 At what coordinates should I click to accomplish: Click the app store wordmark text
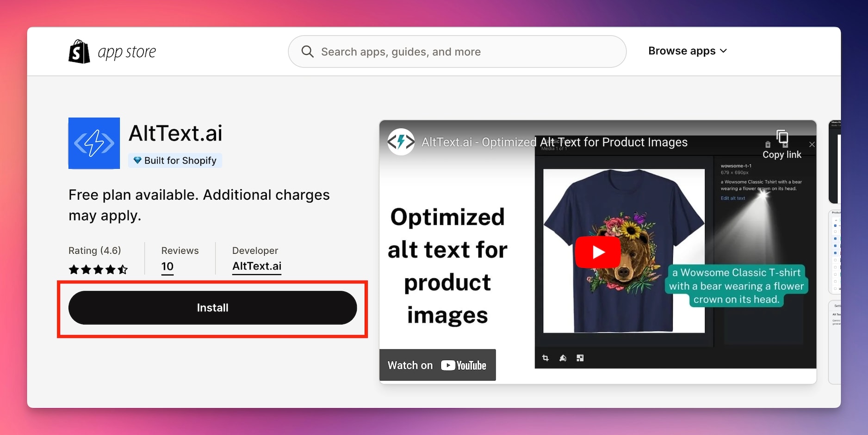127,52
